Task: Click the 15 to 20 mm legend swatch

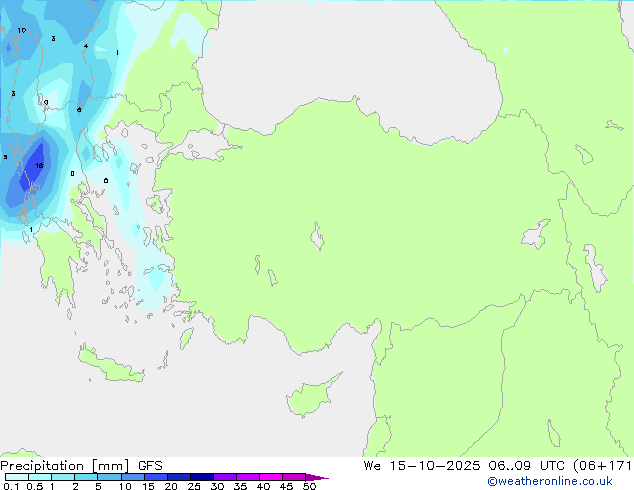Action: coord(156,477)
